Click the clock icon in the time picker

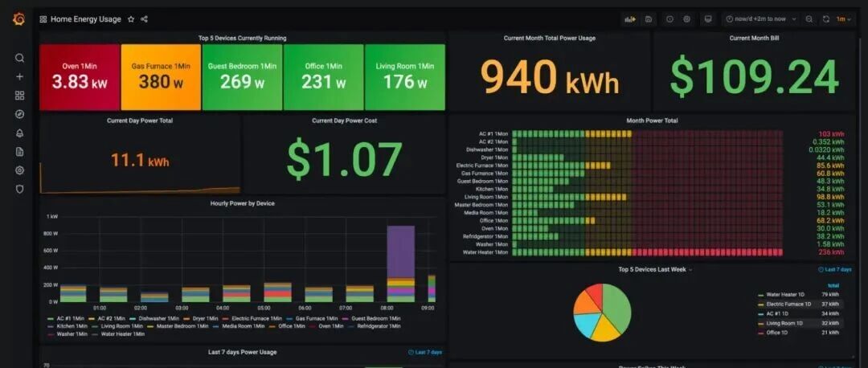730,19
